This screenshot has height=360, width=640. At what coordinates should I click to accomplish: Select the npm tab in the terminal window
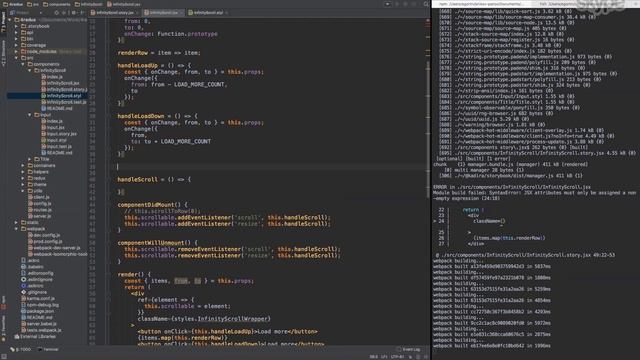[481, 4]
